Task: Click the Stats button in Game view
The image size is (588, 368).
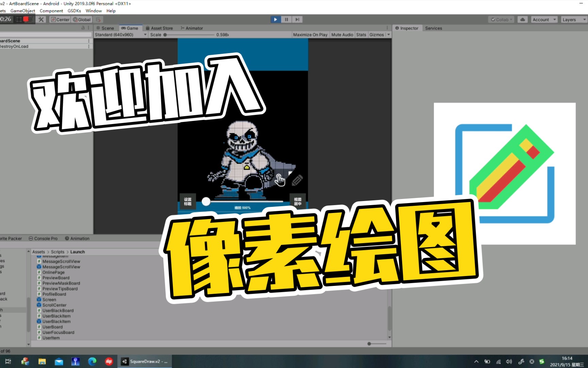Action: click(x=361, y=34)
